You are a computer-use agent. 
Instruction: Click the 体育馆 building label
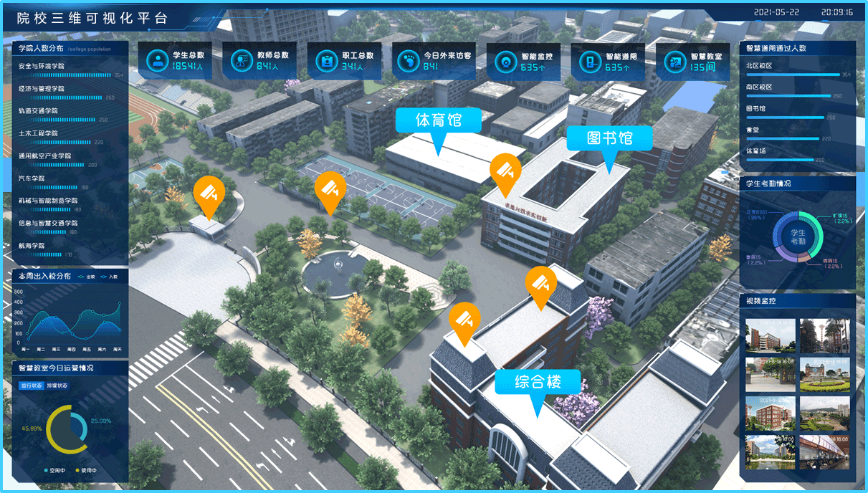[438, 120]
